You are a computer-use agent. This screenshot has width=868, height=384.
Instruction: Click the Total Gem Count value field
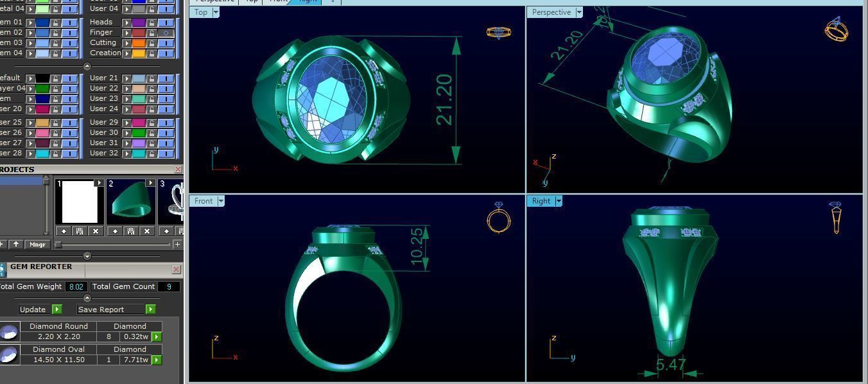pyautogui.click(x=169, y=286)
